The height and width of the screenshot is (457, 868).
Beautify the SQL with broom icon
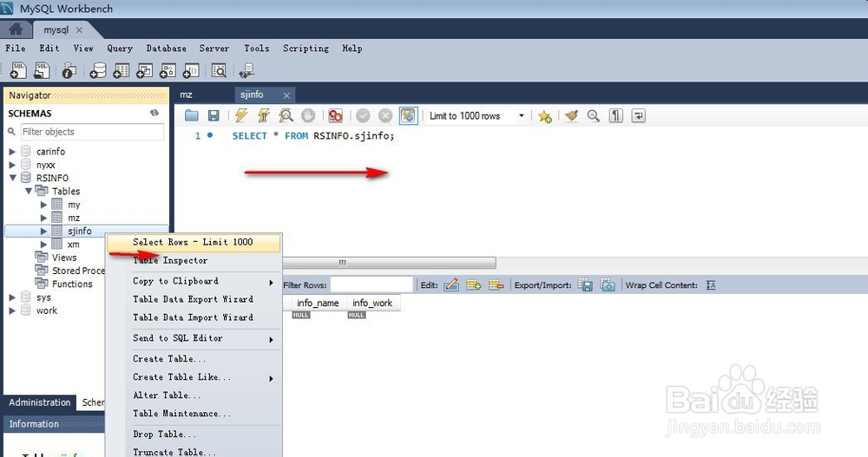click(x=571, y=115)
